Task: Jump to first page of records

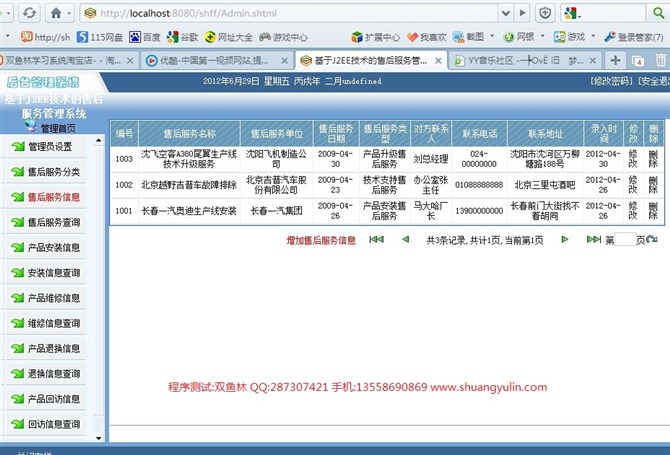Action: [x=376, y=240]
